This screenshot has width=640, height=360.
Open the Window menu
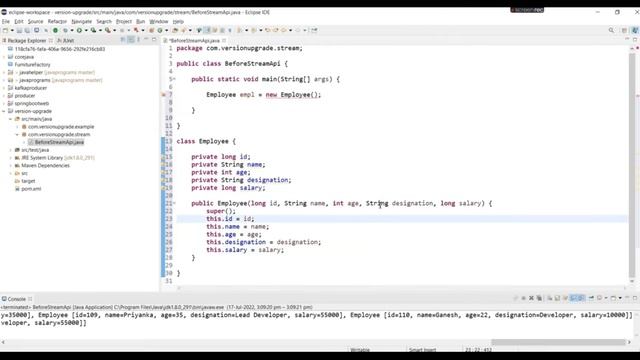pyautogui.click(x=158, y=21)
